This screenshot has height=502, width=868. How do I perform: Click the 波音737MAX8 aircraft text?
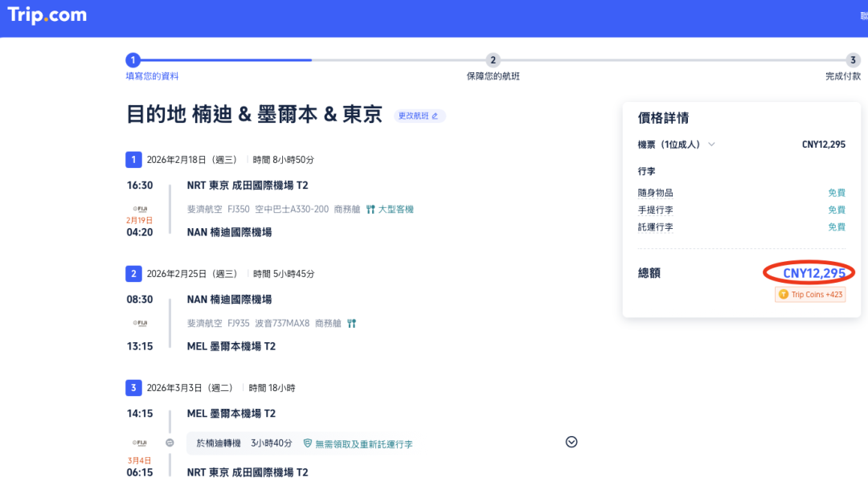(x=282, y=323)
